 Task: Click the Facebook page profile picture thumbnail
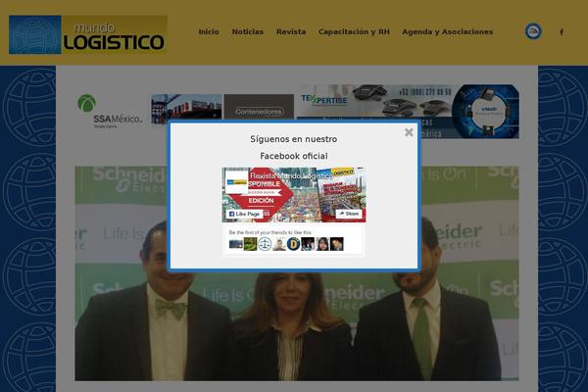coord(236,182)
